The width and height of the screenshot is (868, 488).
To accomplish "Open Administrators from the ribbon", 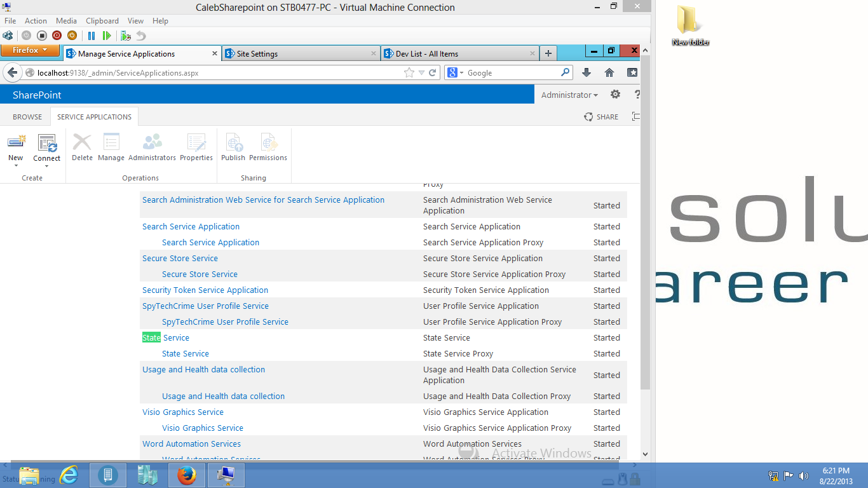I will (153, 147).
